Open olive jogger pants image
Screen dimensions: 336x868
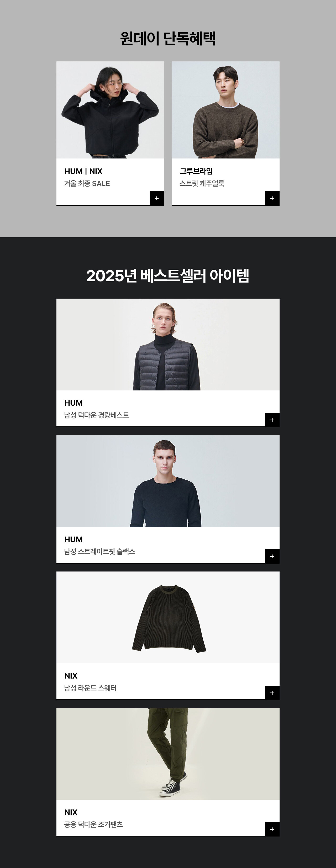[x=168, y=754]
